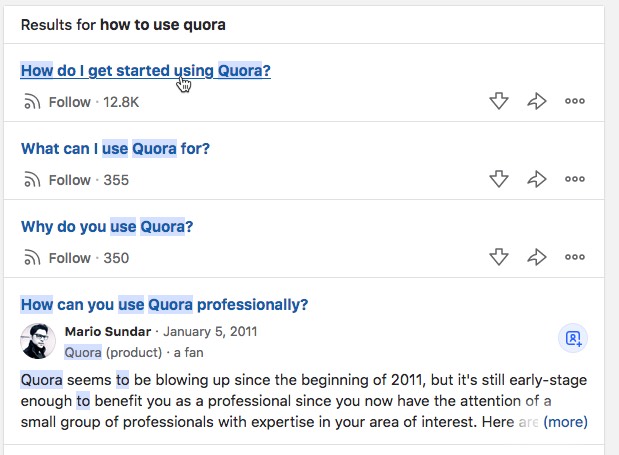Share 'How do I get started using Quora?' question
Screen dimensions: 619x455
coord(537,101)
